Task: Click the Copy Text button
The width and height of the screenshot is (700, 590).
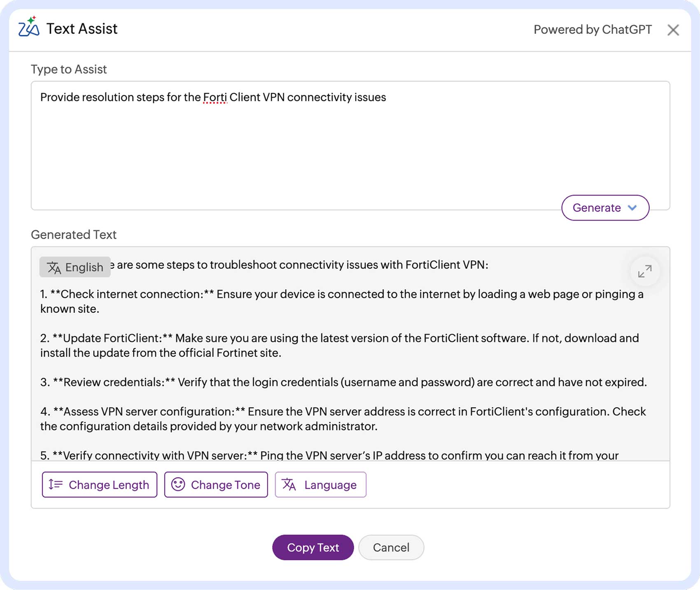Action: tap(313, 548)
